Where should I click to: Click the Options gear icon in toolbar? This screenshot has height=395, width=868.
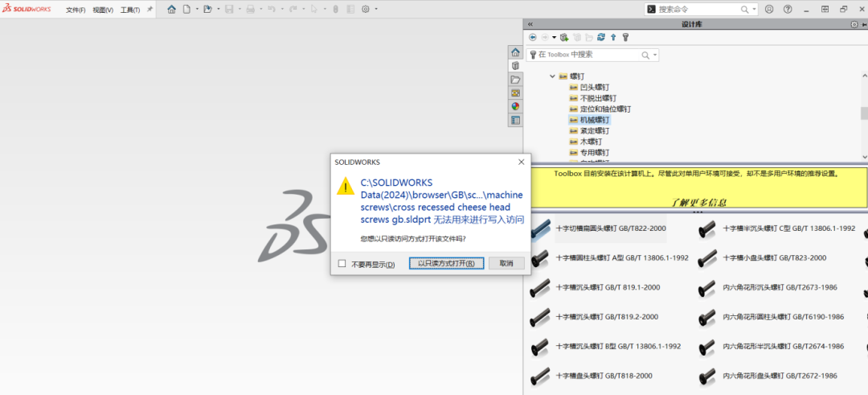(366, 9)
